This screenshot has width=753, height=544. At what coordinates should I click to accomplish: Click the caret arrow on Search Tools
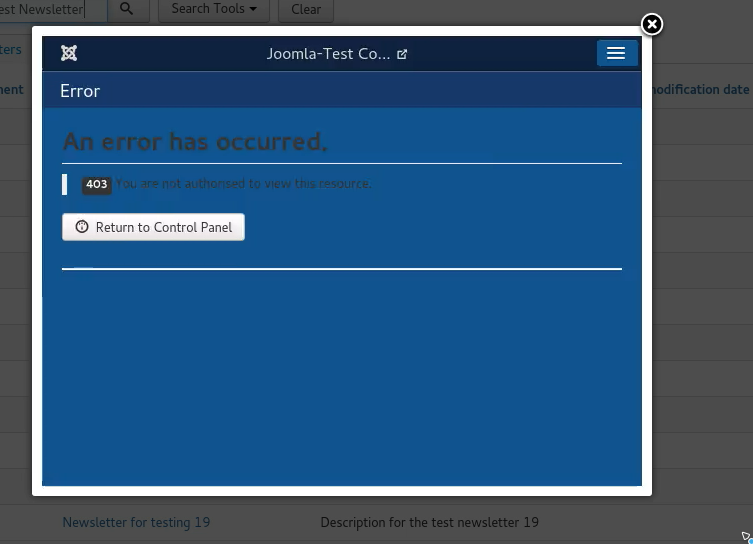click(x=252, y=9)
